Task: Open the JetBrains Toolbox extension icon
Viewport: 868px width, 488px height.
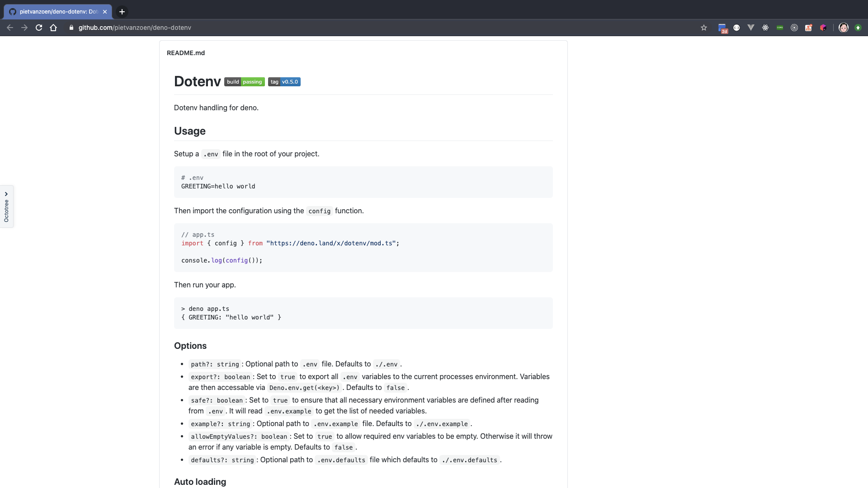Action: click(823, 28)
